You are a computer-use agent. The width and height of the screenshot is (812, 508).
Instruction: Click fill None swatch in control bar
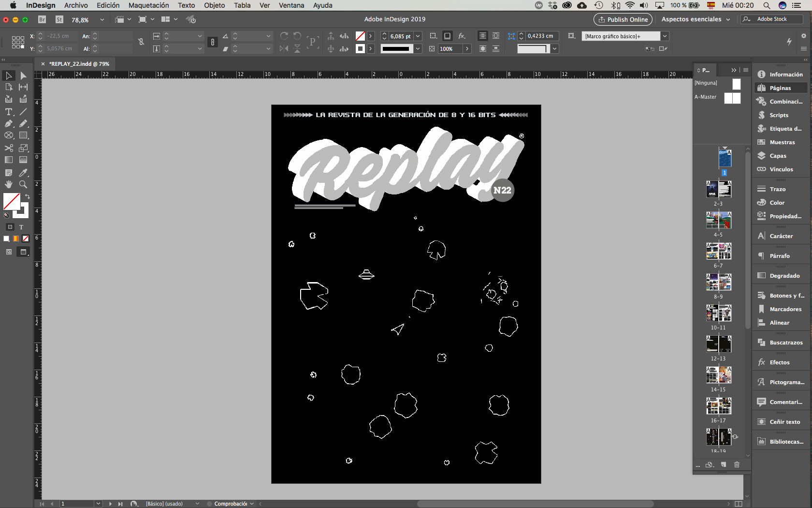point(360,36)
